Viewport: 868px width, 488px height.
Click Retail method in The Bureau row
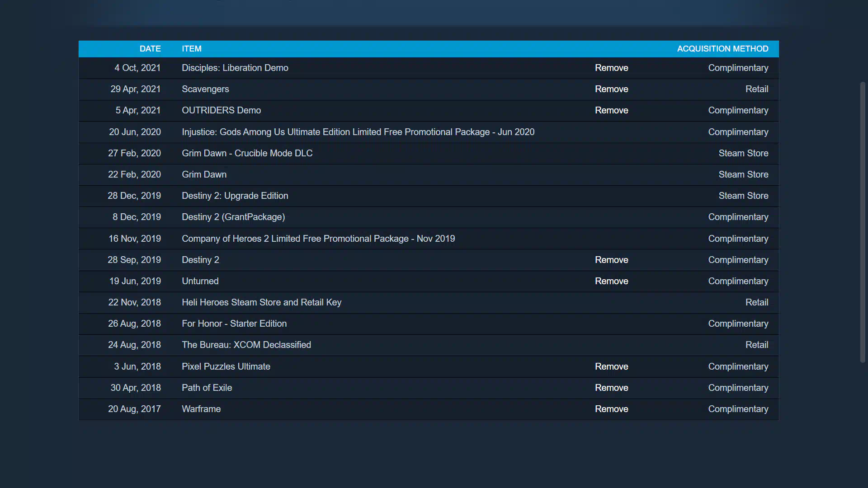pyautogui.click(x=757, y=345)
